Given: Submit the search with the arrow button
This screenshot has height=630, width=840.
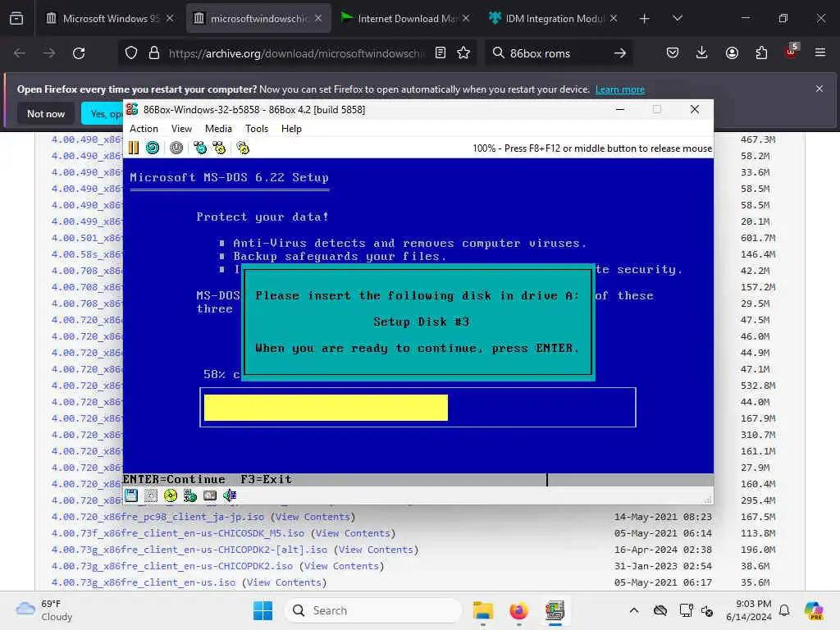Looking at the screenshot, I should coord(620,53).
